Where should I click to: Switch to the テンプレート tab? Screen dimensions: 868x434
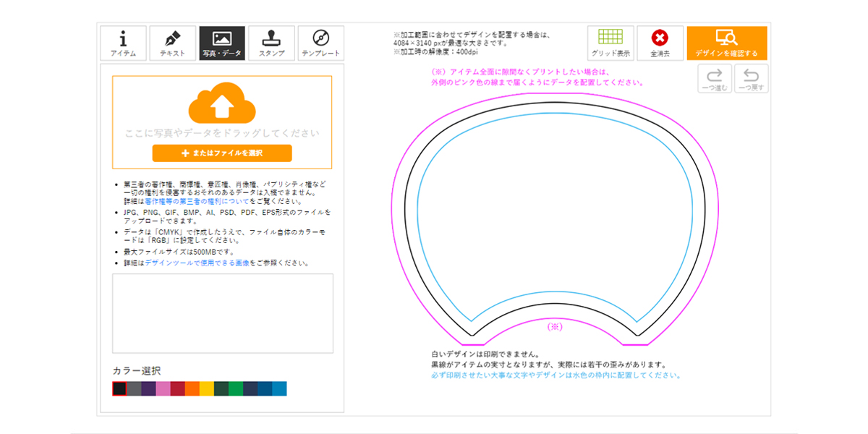click(320, 43)
